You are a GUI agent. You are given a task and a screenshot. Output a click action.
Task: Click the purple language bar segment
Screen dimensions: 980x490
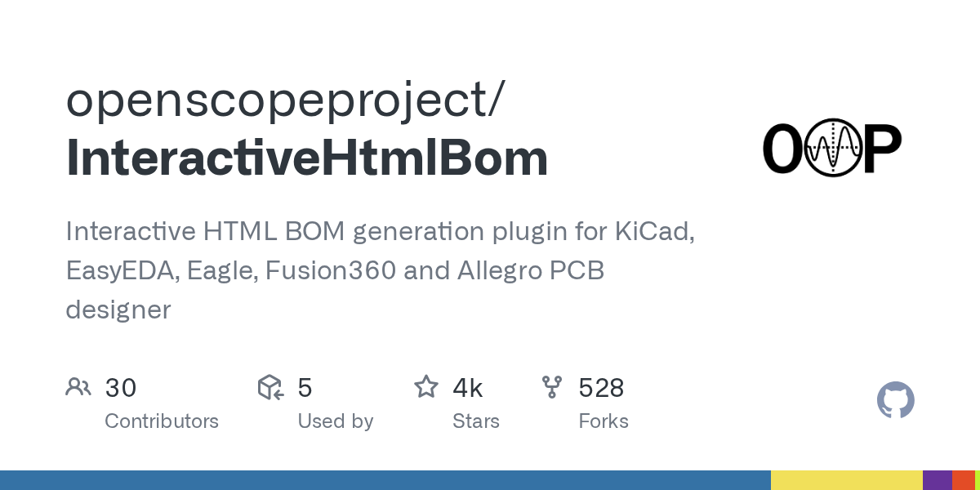[937, 480]
